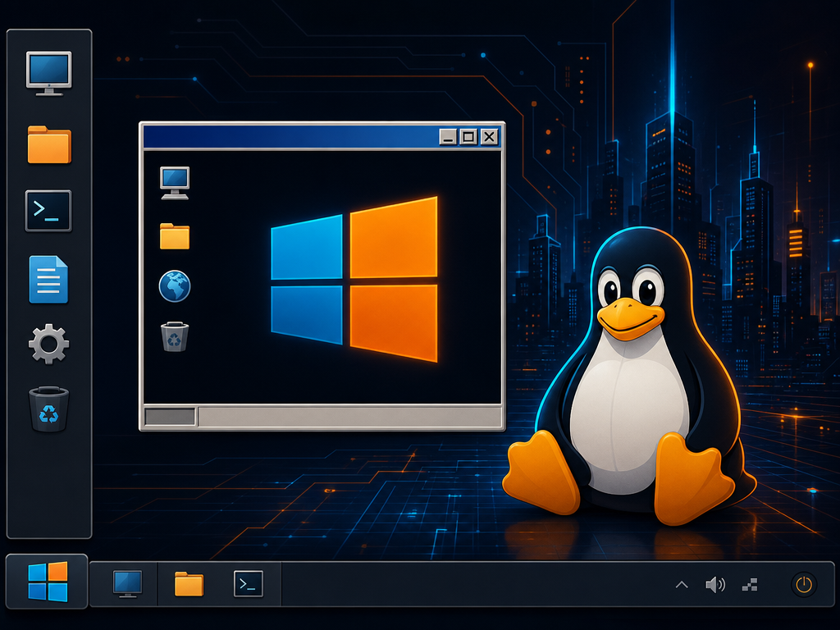840x630 pixels.
Task: Select the folder icon inside the window
Action: pos(175,236)
